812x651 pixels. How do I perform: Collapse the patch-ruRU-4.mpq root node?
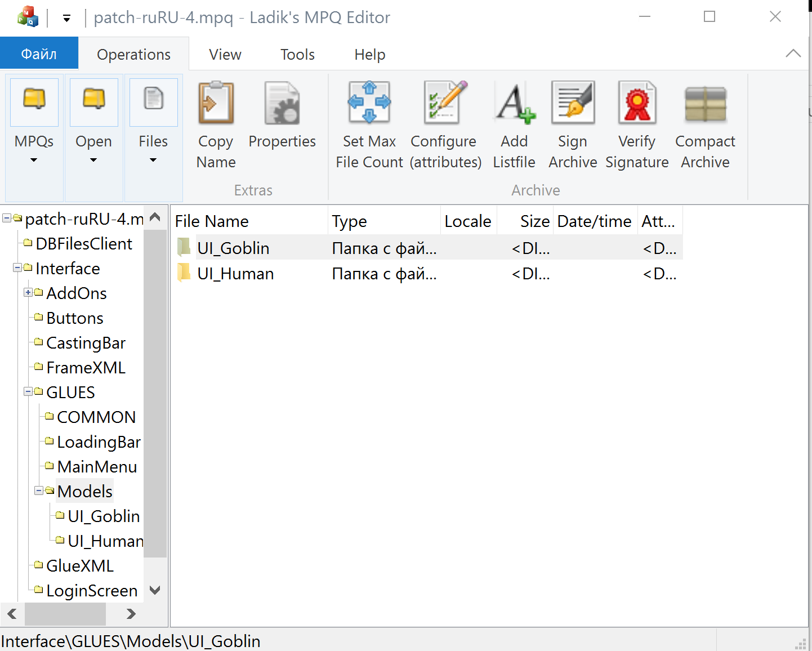(7, 218)
